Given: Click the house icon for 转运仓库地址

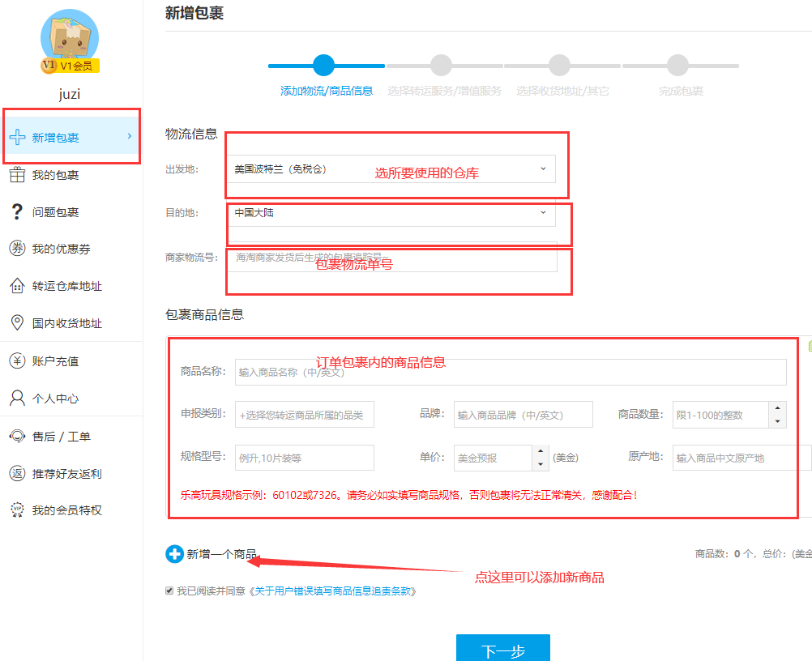Looking at the screenshot, I should 17,286.
